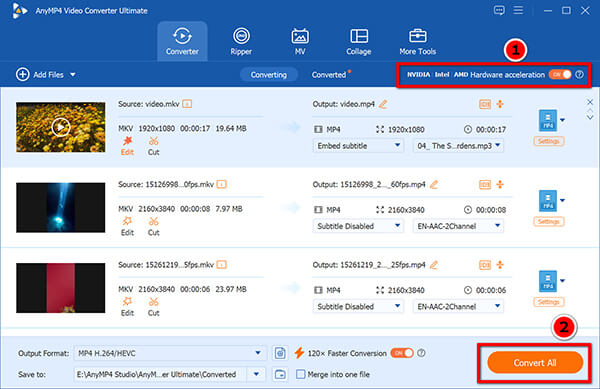This screenshot has width=600, height=389.
Task: Show the Converting list tab
Action: click(269, 75)
